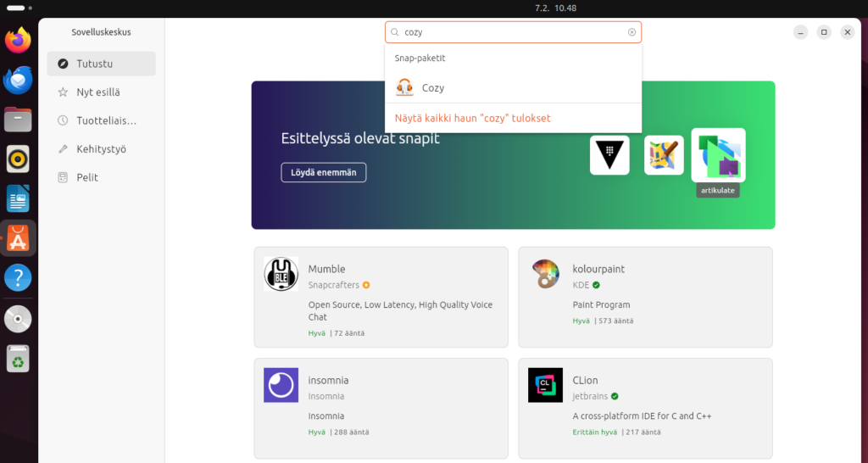The image size is (868, 463).
Task: Open the kolourpaint app icon
Action: pyautogui.click(x=545, y=274)
